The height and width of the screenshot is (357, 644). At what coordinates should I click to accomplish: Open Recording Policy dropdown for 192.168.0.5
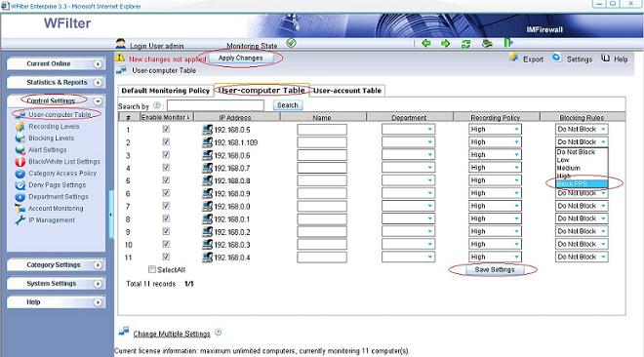[x=495, y=130]
